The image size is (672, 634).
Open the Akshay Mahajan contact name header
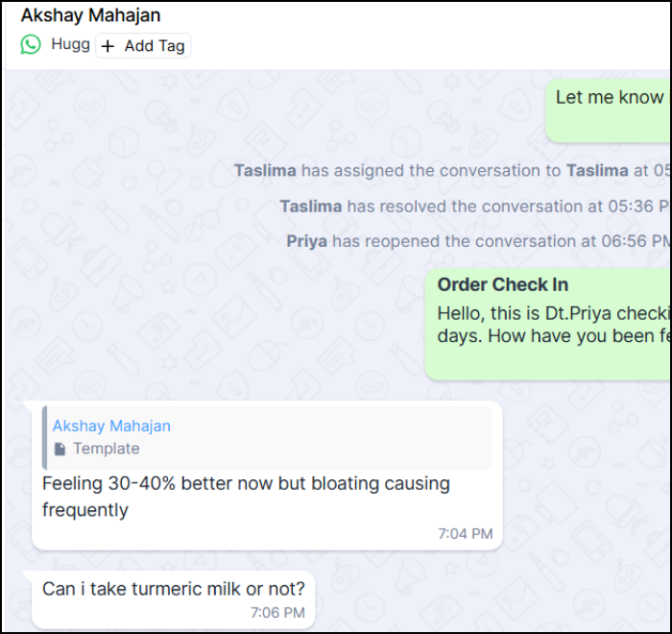[x=91, y=15]
